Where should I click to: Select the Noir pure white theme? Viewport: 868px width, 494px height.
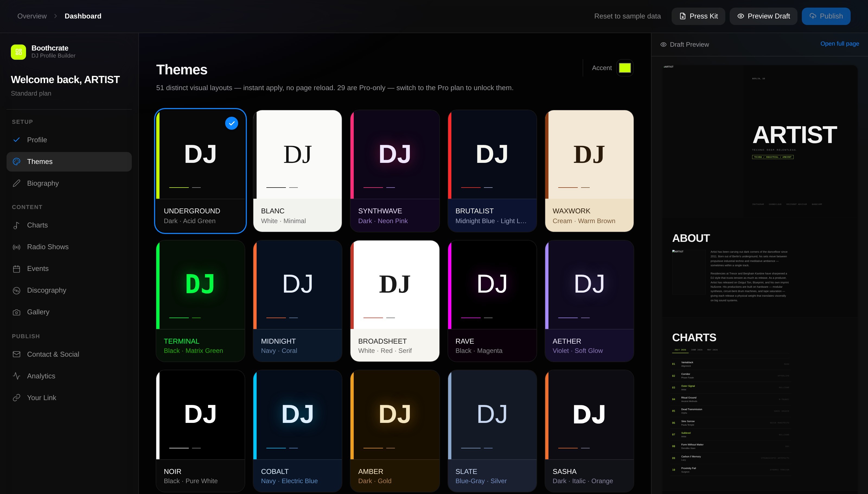pyautogui.click(x=200, y=431)
